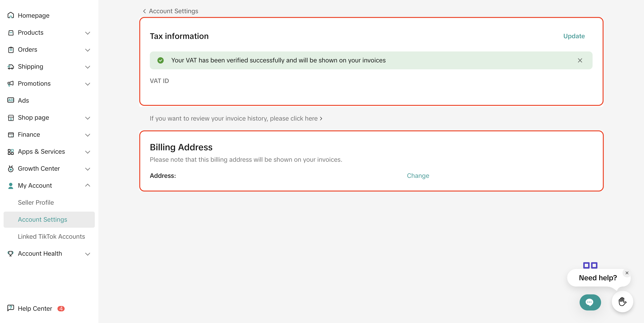The height and width of the screenshot is (323, 644).
Task: Click the Promotions megaphone icon
Action: [x=11, y=83]
